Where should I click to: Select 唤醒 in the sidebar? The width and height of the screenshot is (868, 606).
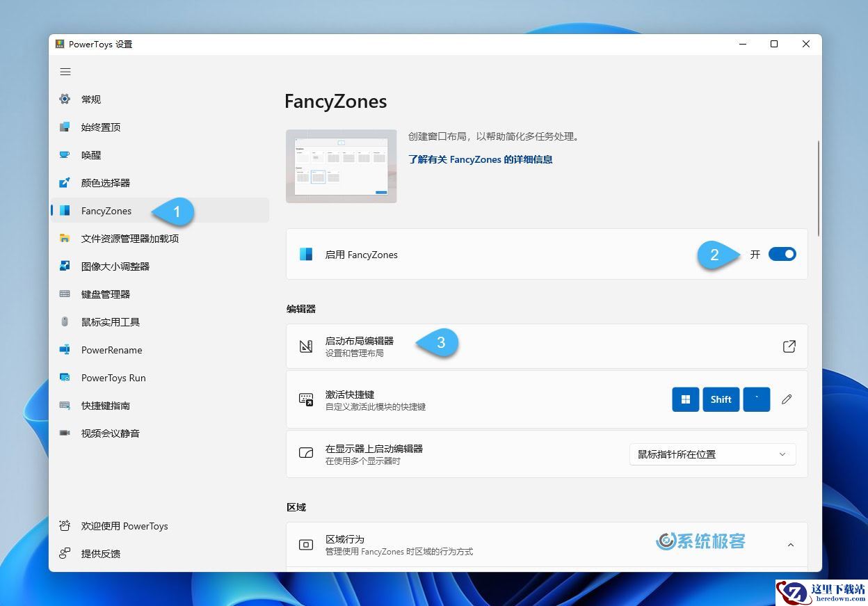(159, 154)
